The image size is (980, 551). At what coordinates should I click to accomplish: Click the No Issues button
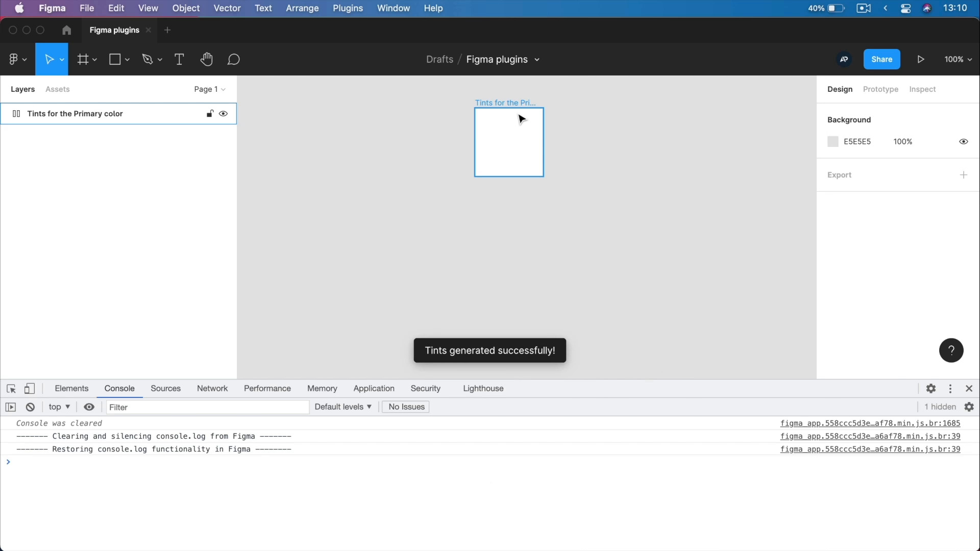[406, 407]
